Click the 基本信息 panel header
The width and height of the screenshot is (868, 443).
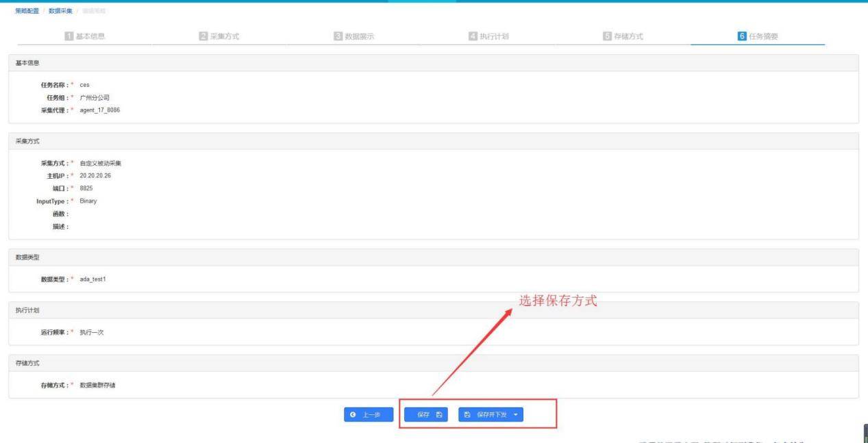pos(27,62)
